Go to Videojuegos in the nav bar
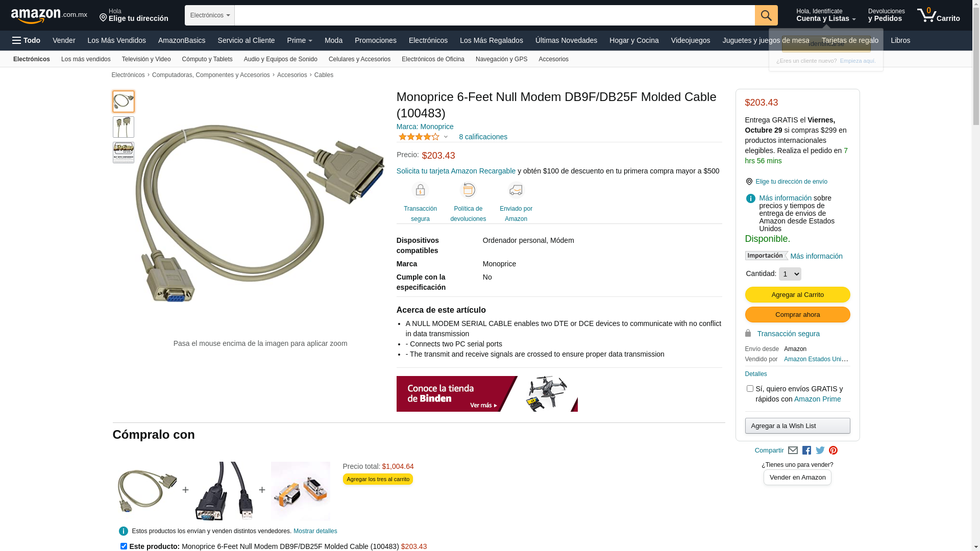The height and width of the screenshot is (551, 980). click(690, 40)
